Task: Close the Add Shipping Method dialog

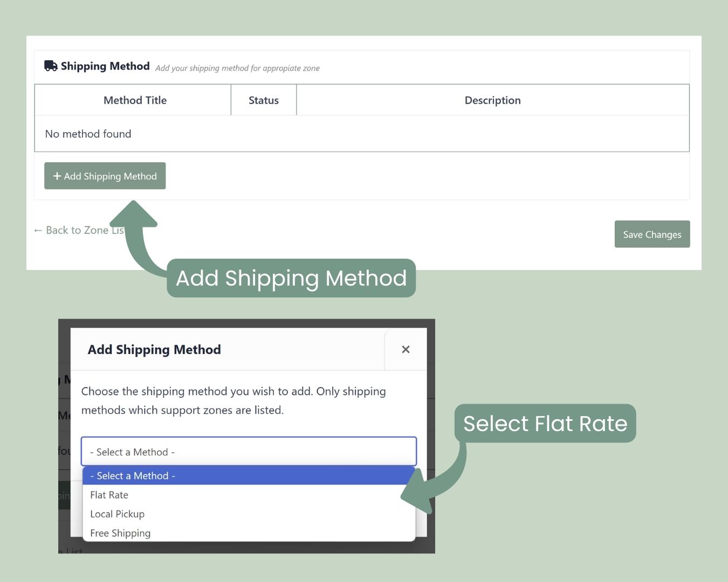Action: [406, 349]
